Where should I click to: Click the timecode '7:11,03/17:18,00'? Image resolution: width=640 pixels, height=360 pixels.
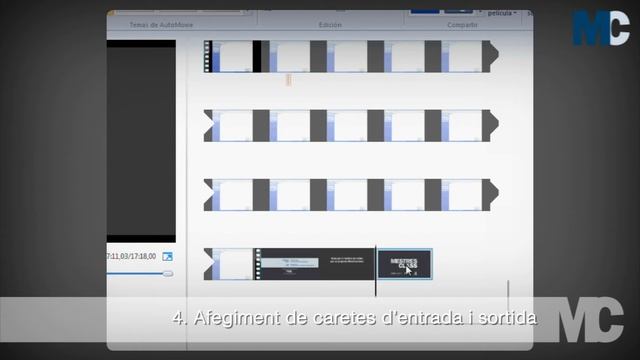point(131,256)
